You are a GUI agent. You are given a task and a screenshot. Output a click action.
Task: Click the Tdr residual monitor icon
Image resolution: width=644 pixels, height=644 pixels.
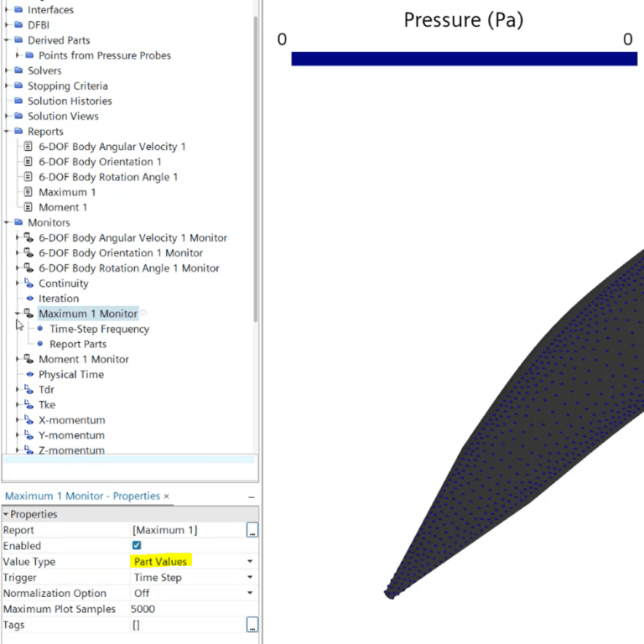(x=29, y=389)
